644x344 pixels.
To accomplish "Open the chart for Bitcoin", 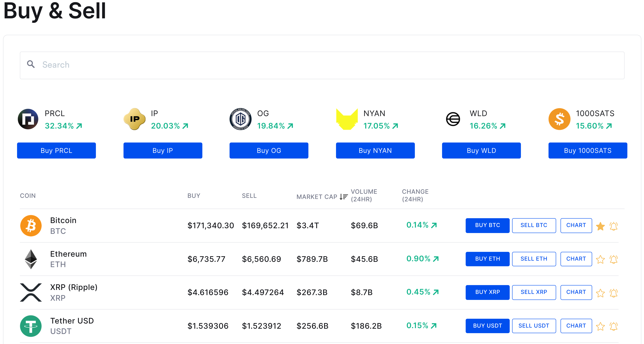I will 576,225.
